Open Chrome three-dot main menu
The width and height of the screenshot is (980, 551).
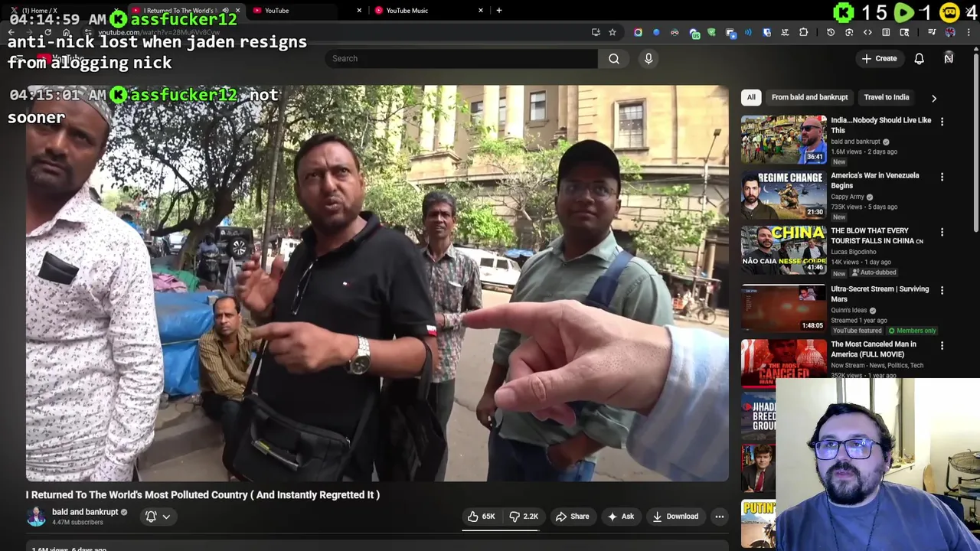pos(969,32)
